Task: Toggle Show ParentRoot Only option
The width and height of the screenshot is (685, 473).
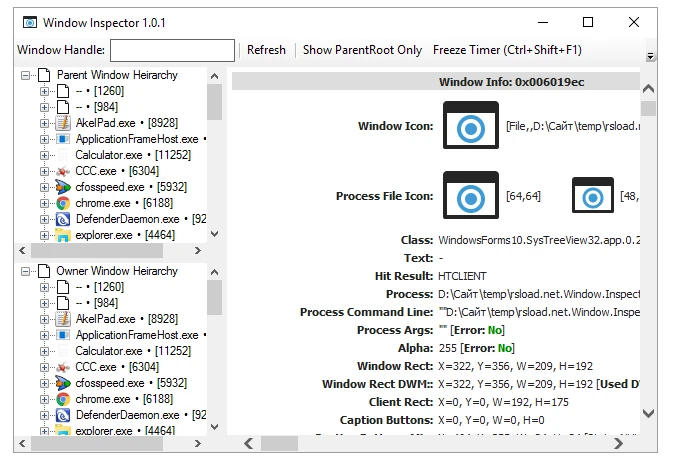Action: [362, 50]
